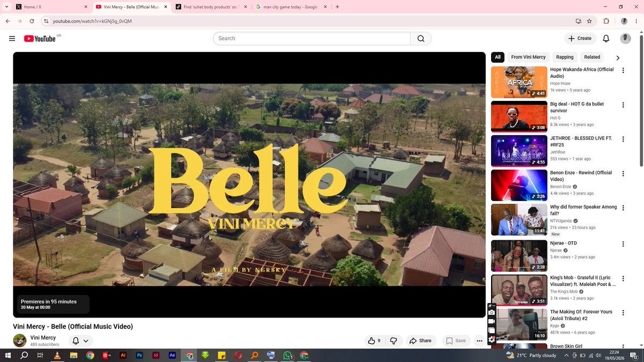The image size is (644, 362).
Task: Click the Save button
Action: (456, 341)
